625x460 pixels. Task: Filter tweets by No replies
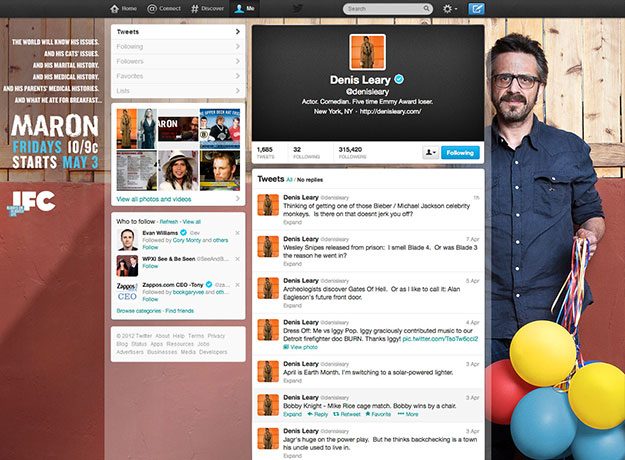(x=310, y=180)
